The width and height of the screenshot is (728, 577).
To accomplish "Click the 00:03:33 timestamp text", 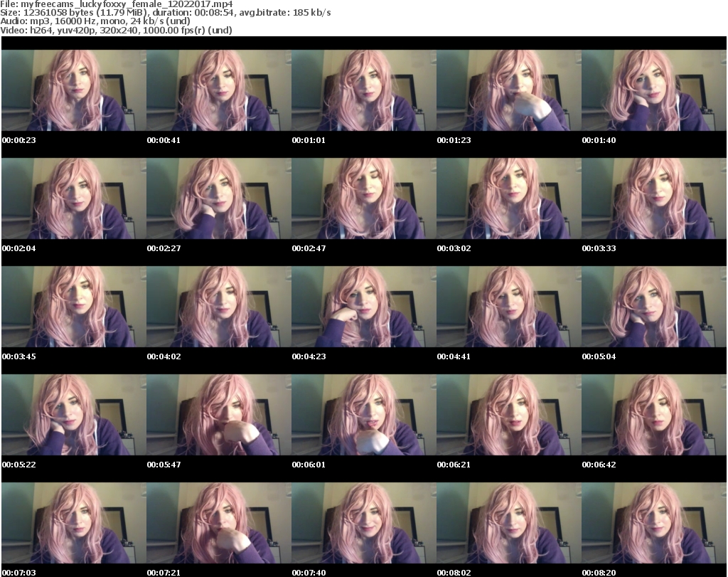I will (599, 248).
